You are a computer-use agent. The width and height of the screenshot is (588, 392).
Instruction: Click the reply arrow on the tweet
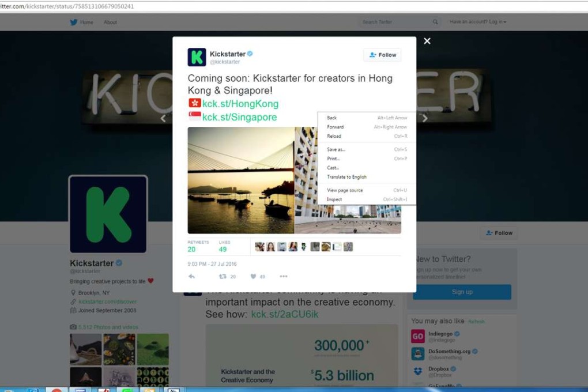191,276
